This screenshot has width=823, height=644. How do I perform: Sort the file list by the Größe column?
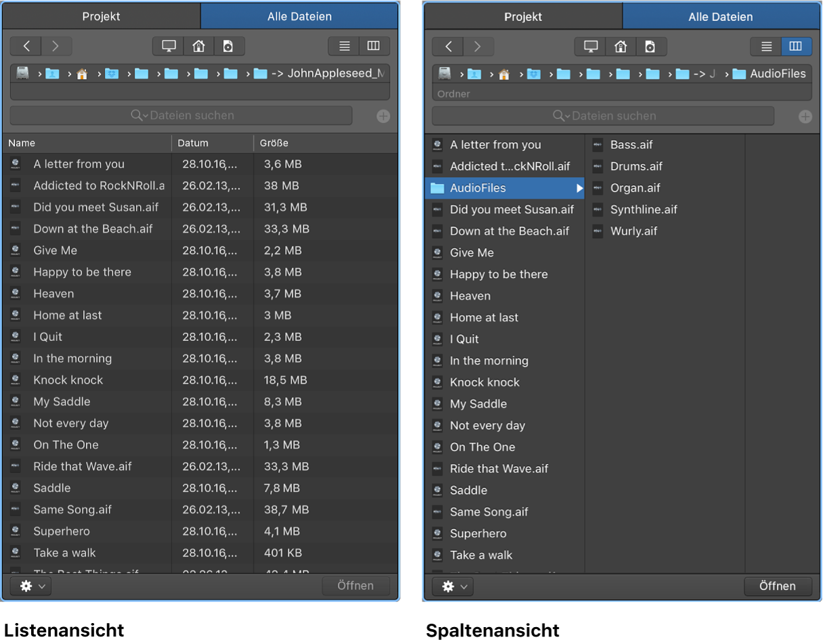(274, 143)
